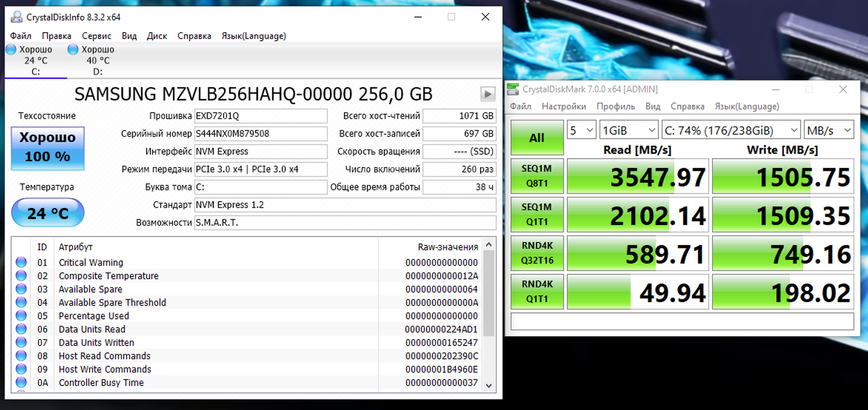Open Профиль menu in CrystalDiskMark
The image size is (868, 410).
[616, 106]
